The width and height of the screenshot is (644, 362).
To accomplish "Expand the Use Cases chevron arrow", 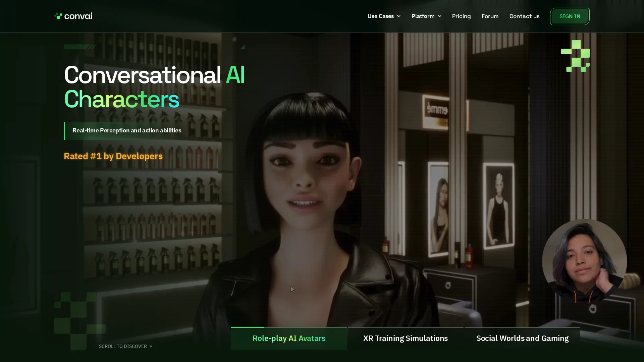I will [399, 16].
